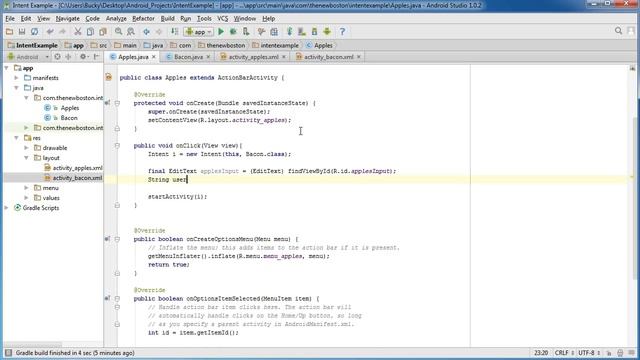Click Sync Project with Gradle icon
640x360 pixels.
click(x=289, y=31)
